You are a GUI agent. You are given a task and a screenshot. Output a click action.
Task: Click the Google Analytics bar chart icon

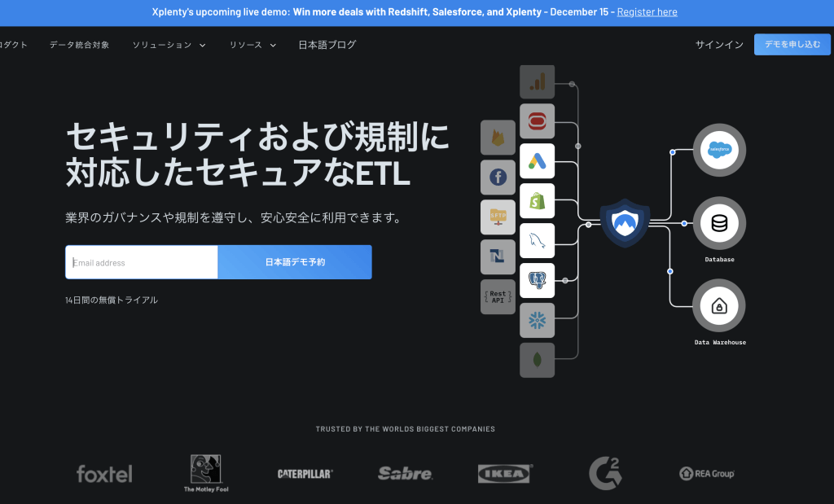point(538,82)
